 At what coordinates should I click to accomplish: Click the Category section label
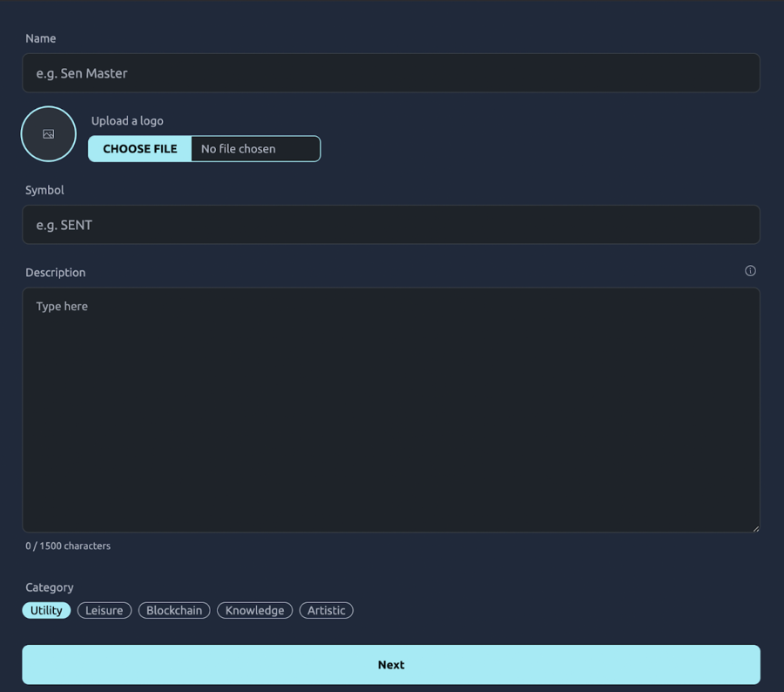click(x=49, y=587)
